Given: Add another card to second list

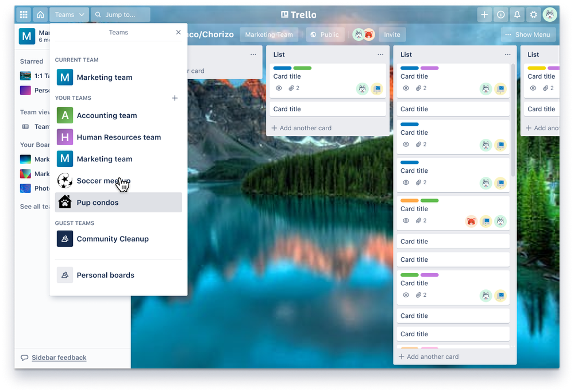Looking at the screenshot, I should tap(301, 128).
